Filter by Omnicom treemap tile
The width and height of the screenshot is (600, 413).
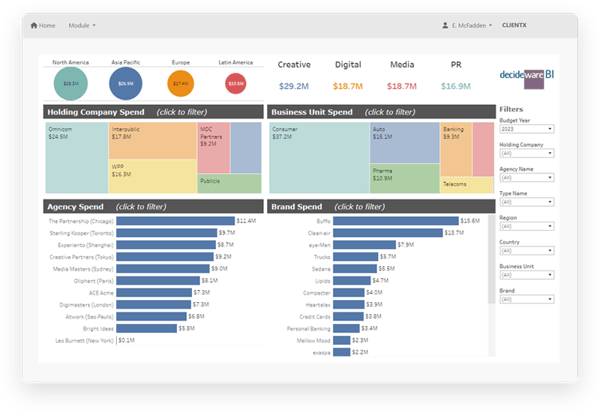tap(77, 158)
